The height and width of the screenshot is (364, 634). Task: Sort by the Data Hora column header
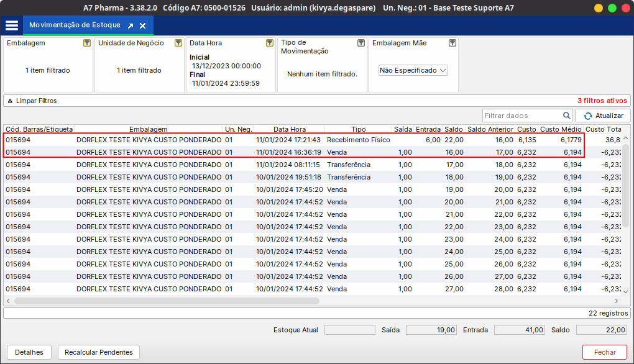289,129
